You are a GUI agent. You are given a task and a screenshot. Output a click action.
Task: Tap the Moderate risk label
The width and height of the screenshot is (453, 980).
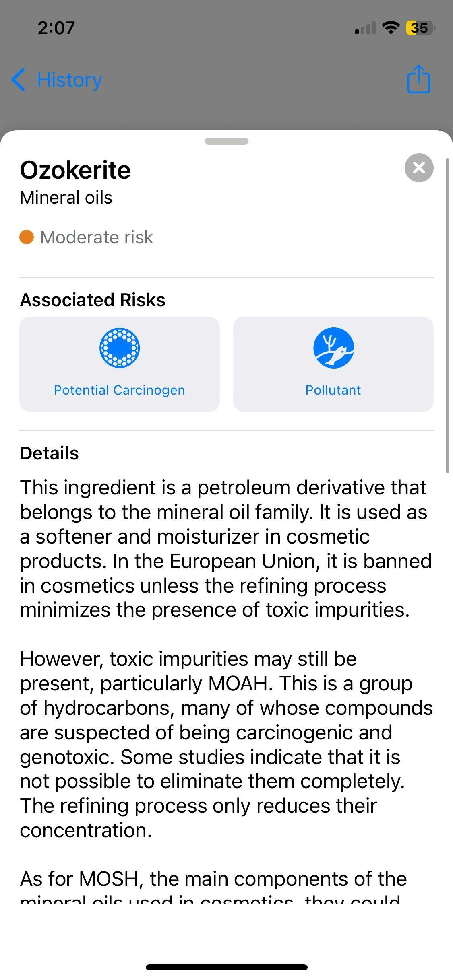click(97, 237)
